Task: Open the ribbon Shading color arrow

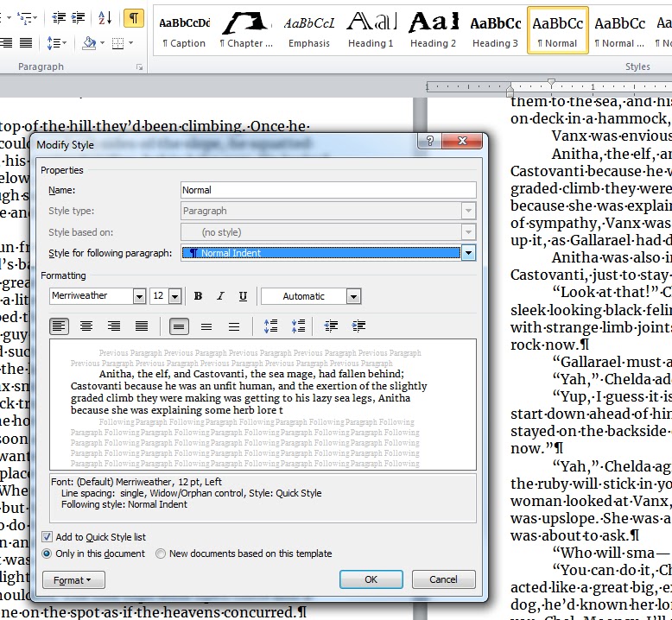Action: (102, 43)
